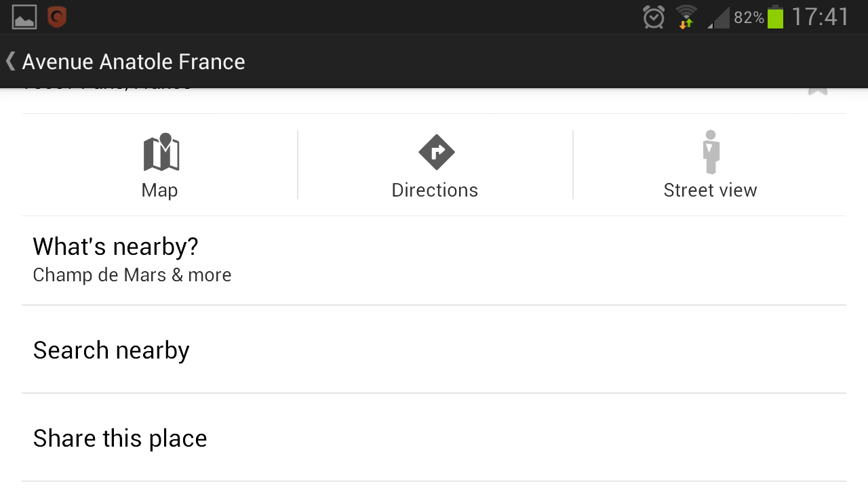Tap the picture notification icon in status bar
This screenshot has height=488, width=868.
[x=24, y=17]
